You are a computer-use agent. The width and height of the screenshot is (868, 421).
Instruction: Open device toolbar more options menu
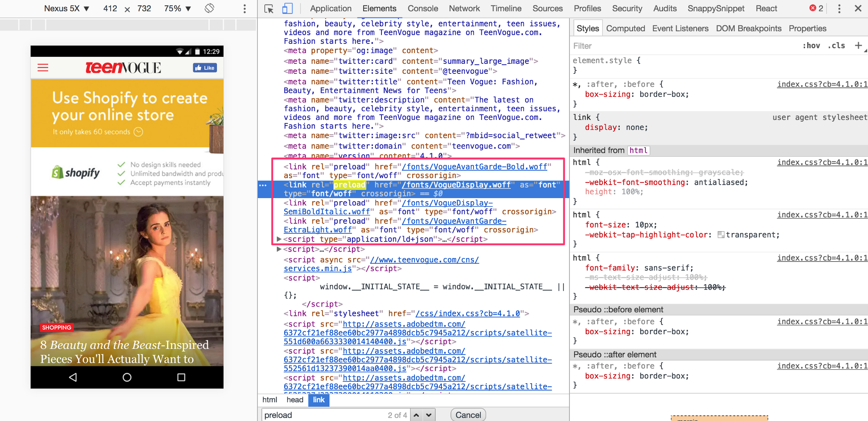point(245,9)
